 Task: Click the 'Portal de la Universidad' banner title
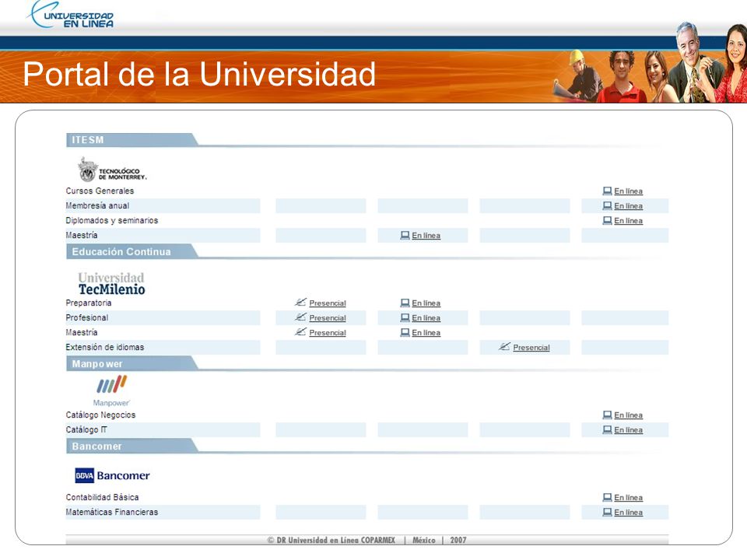[199, 75]
